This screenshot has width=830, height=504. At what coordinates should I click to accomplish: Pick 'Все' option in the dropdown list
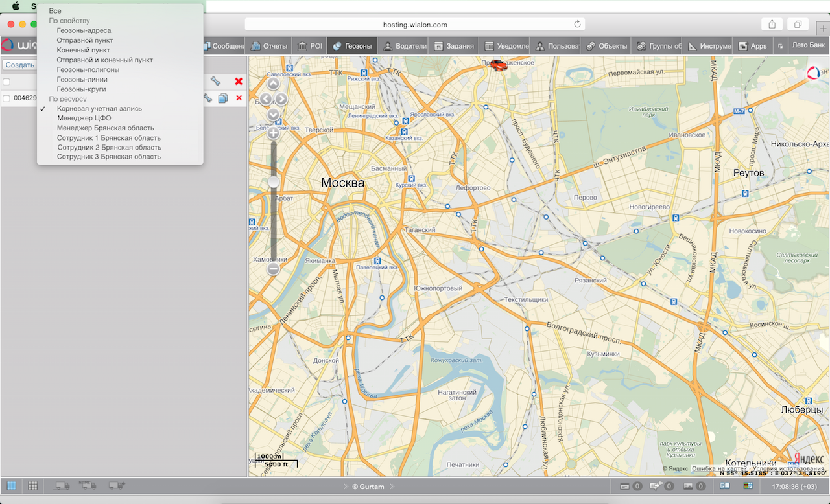point(55,11)
